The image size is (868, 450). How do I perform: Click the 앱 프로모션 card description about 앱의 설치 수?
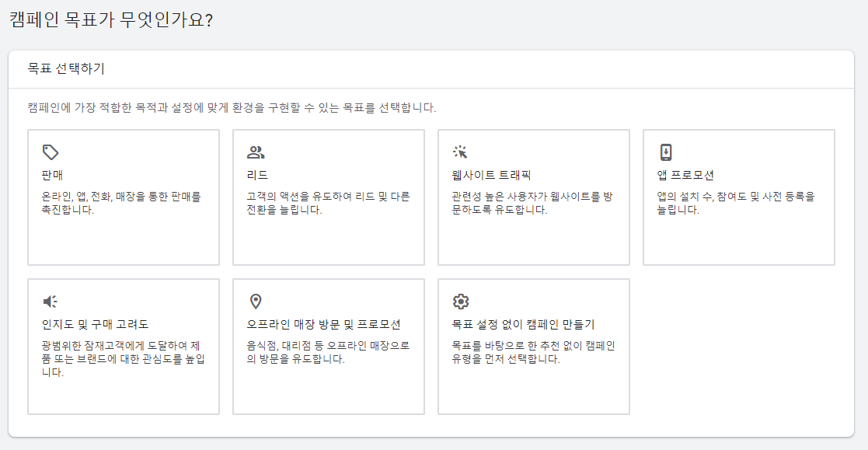736,203
